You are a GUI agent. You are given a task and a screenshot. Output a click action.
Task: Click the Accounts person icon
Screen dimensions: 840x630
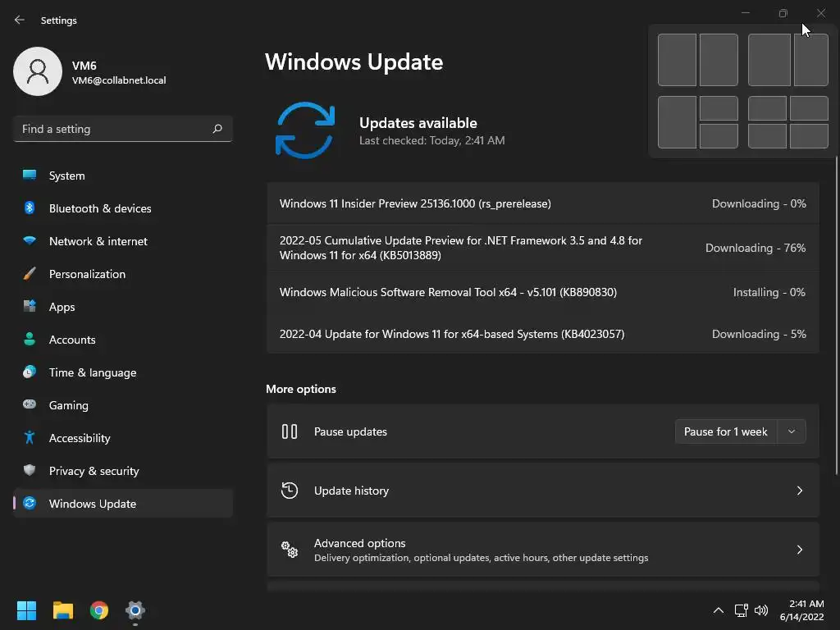tap(30, 339)
